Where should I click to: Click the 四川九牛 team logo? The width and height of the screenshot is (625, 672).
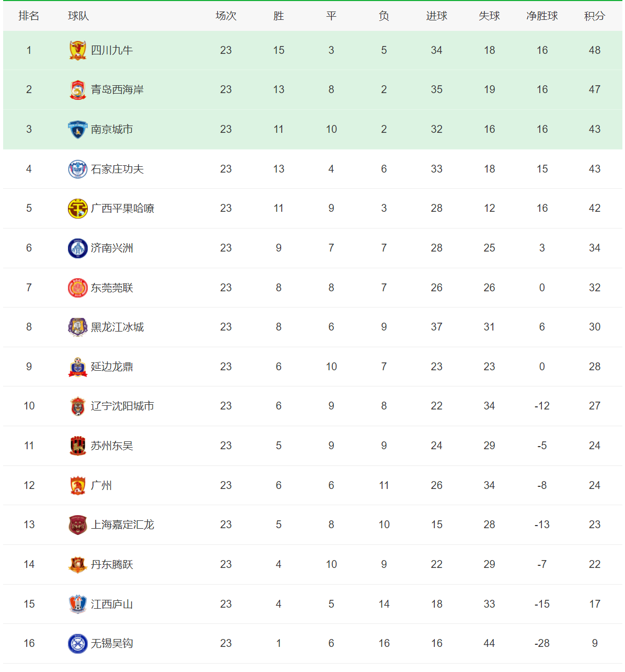point(78,50)
